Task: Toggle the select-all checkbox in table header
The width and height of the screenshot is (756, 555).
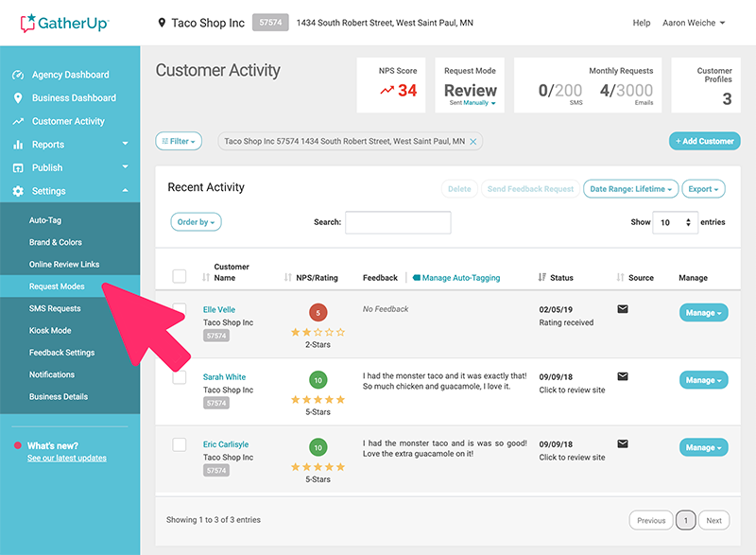Action: tap(180, 276)
